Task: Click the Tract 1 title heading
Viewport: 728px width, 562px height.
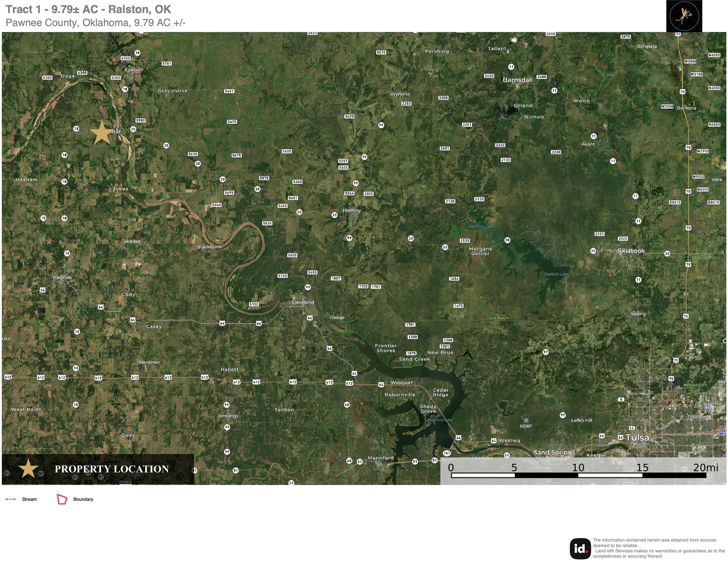Action: tap(88, 9)
